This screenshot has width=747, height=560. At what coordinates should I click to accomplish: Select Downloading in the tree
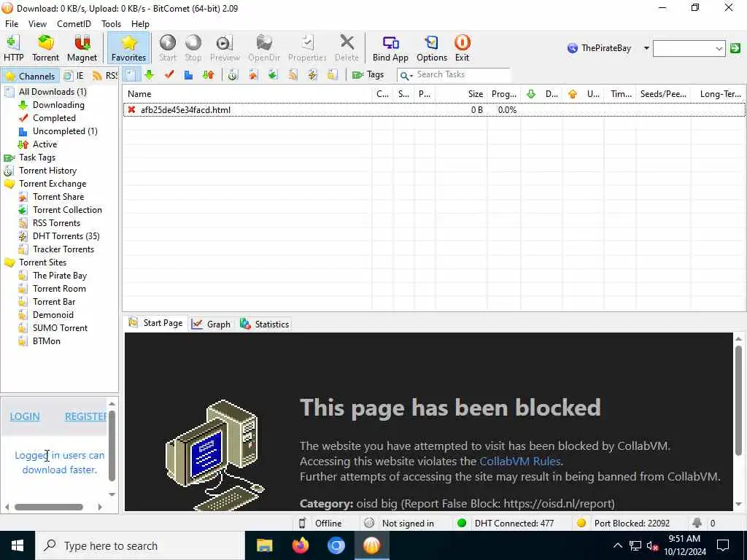point(58,105)
